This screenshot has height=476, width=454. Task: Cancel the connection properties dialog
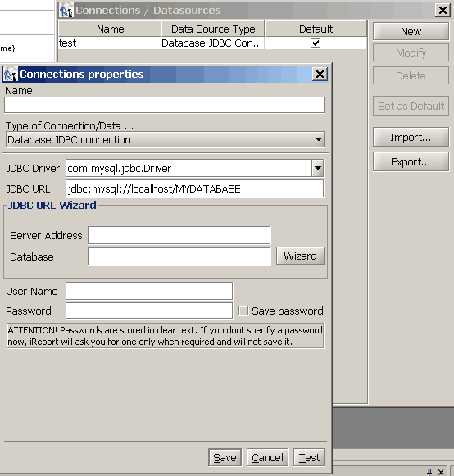267,457
